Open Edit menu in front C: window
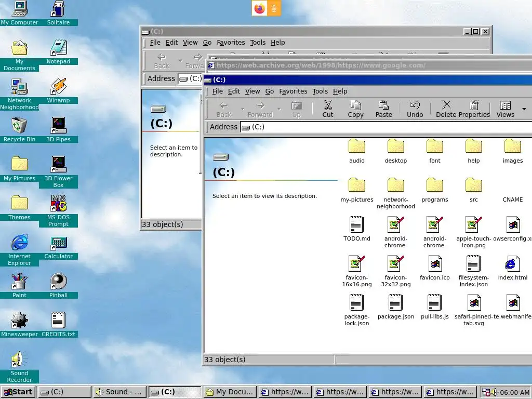The image size is (532, 399). click(234, 91)
